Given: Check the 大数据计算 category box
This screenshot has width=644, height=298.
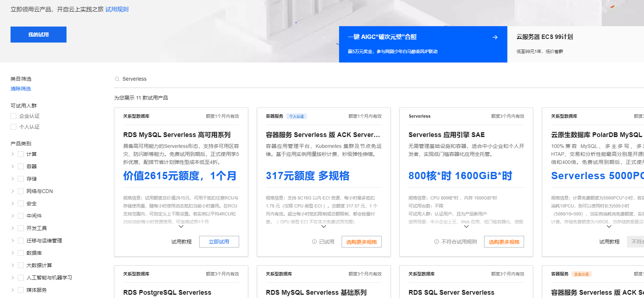Looking at the screenshot, I should (x=21, y=265).
